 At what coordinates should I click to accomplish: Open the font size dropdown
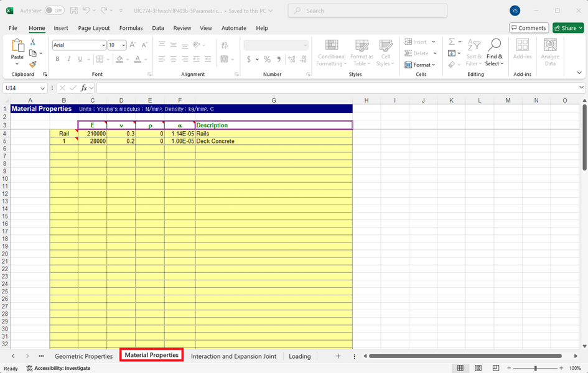[x=124, y=45]
